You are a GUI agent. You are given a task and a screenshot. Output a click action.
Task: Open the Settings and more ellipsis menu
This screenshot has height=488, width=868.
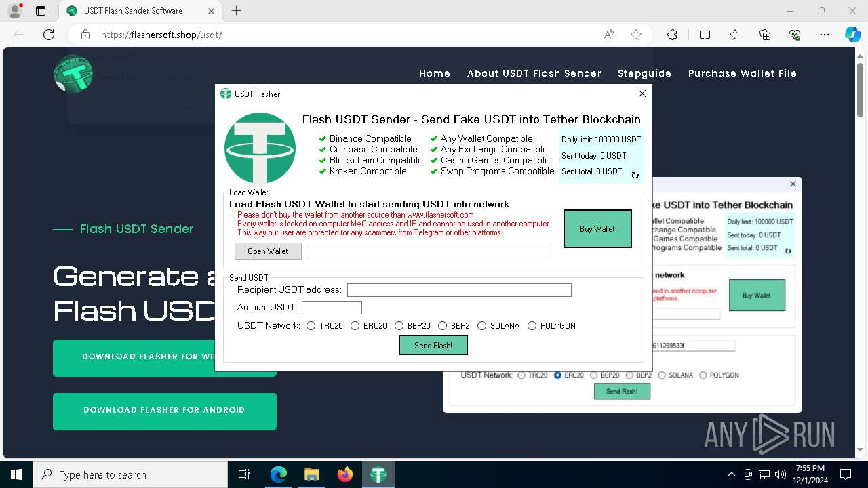825,35
